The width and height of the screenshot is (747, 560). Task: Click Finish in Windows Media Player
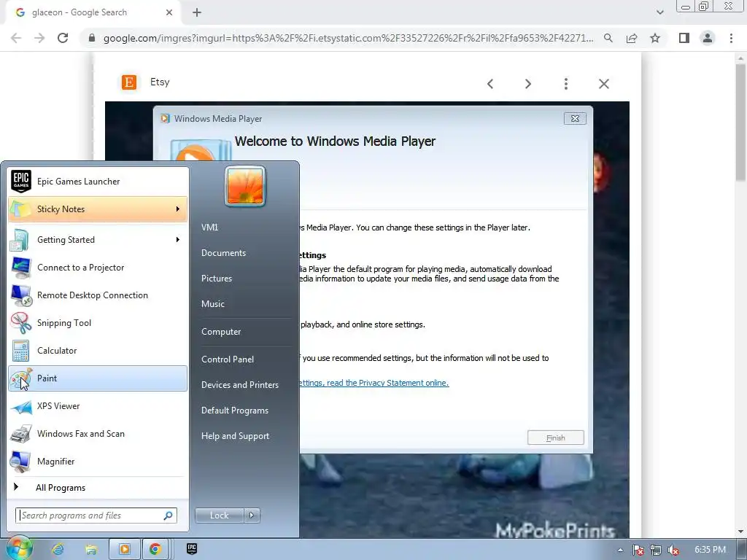pos(555,437)
